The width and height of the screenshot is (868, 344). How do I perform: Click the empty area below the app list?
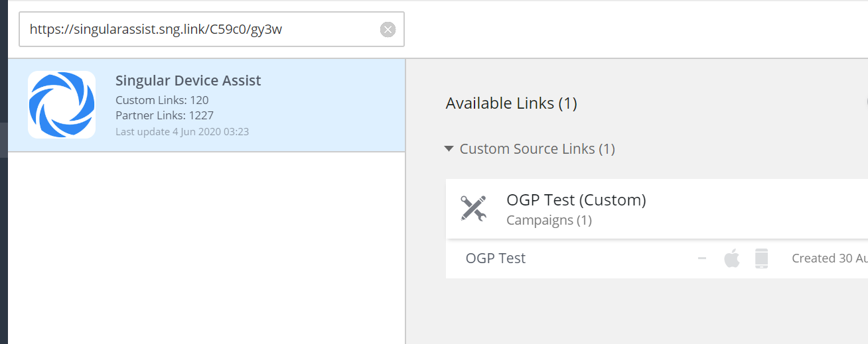pyautogui.click(x=206, y=252)
